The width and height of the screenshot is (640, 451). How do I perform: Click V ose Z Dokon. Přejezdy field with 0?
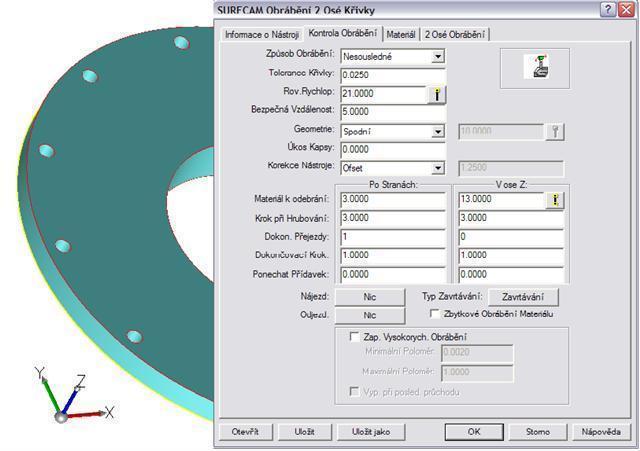click(511, 237)
